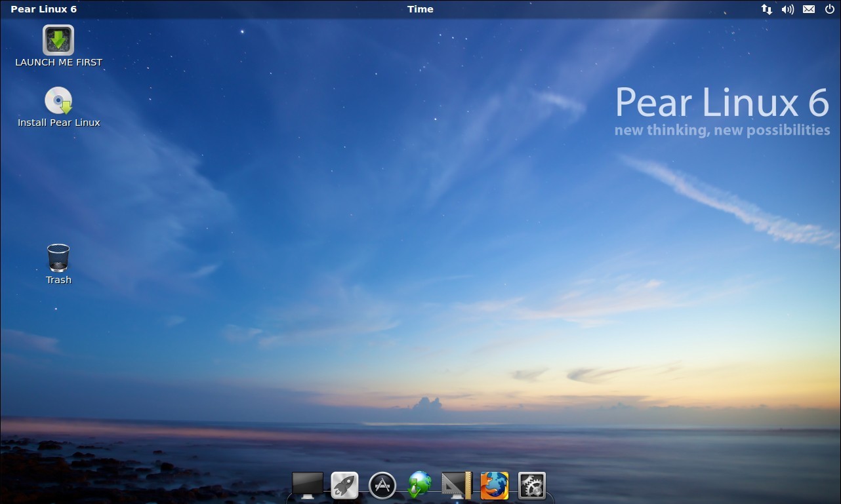Click the Time label in top panel

click(420, 9)
